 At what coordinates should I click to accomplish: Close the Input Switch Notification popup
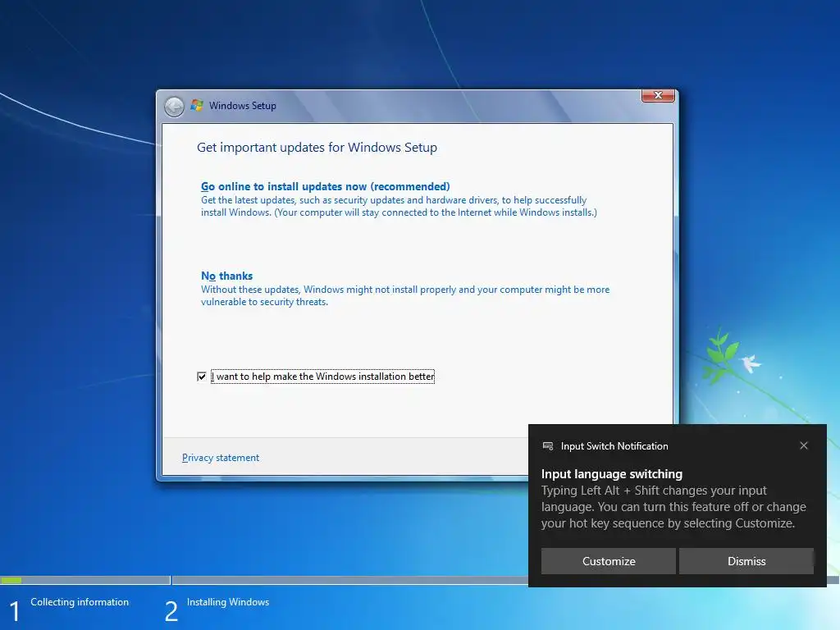804,445
